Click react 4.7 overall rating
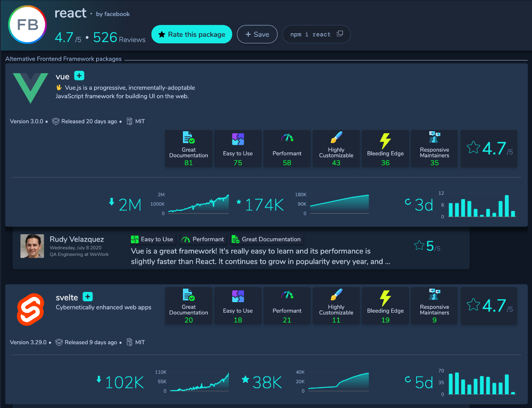The image size is (532, 408). pos(68,38)
